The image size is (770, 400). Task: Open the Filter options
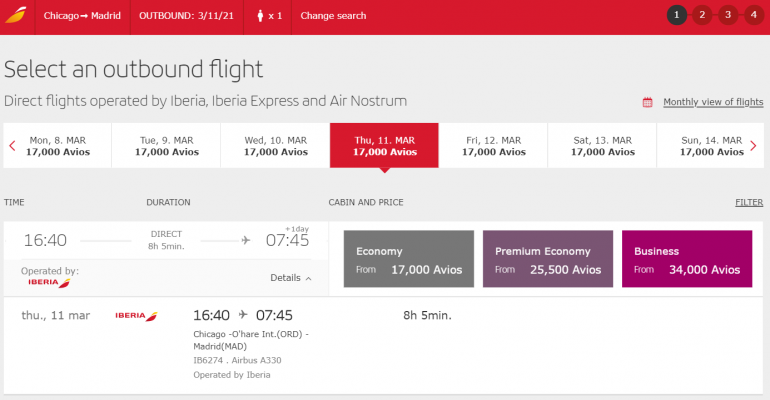point(749,202)
